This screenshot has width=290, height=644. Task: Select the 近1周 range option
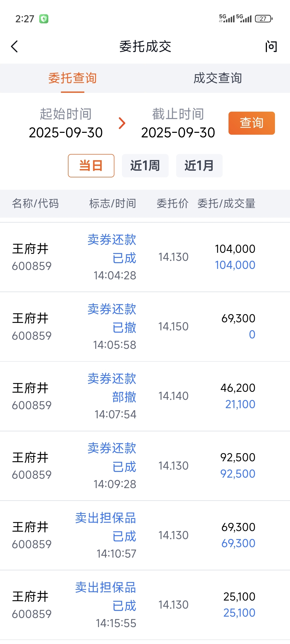(x=145, y=166)
